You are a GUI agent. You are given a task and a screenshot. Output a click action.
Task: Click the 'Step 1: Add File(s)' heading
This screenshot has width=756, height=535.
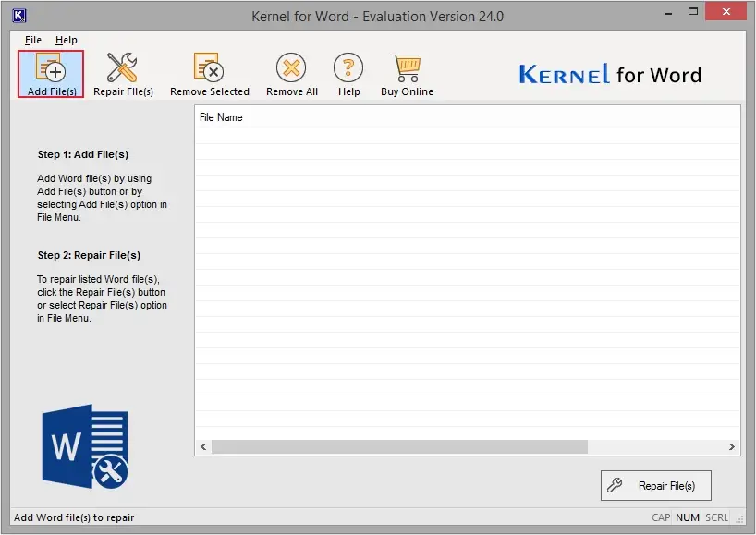point(83,154)
